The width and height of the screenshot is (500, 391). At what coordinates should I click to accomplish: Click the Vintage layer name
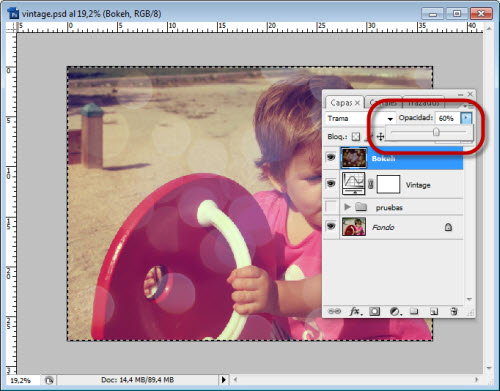pyautogui.click(x=418, y=185)
